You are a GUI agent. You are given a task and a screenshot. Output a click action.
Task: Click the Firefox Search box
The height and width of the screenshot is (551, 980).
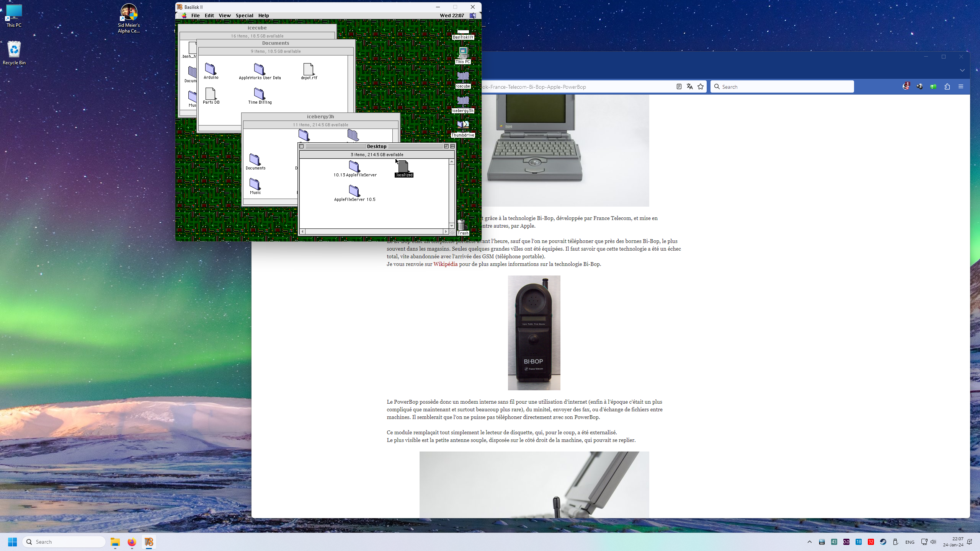(782, 87)
